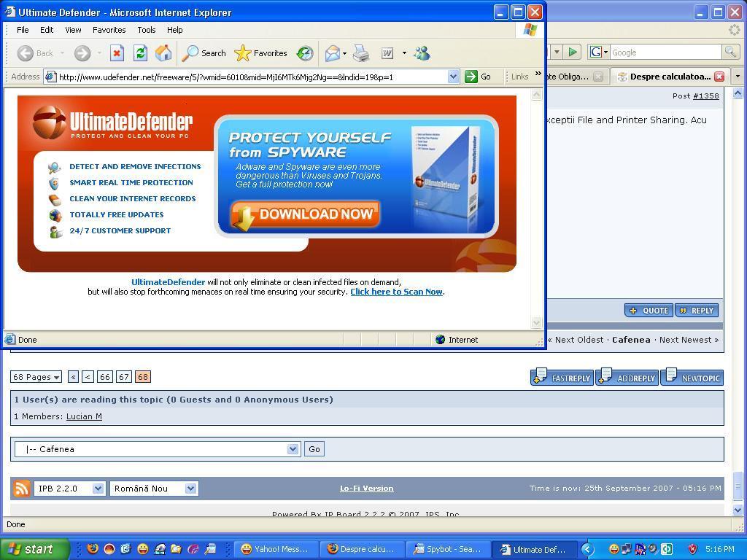This screenshot has height=560, width=747.
Task: Switch to Despre calculatoa... browser tab
Action: (668, 77)
